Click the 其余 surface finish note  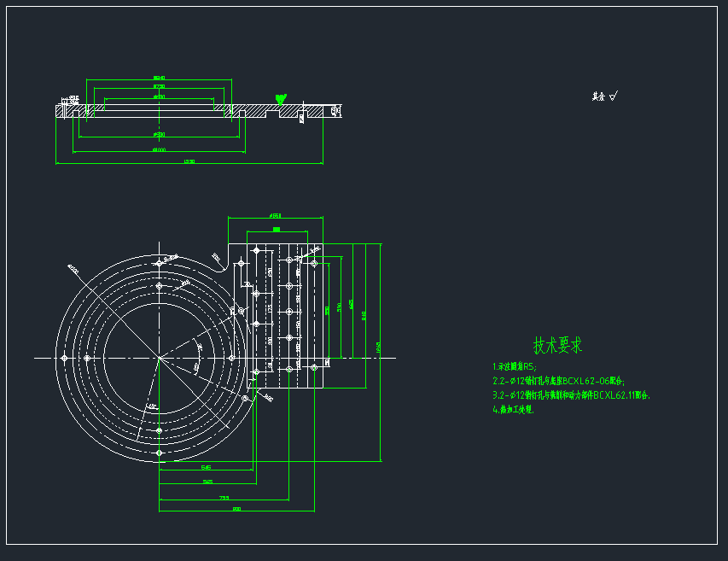pos(604,96)
